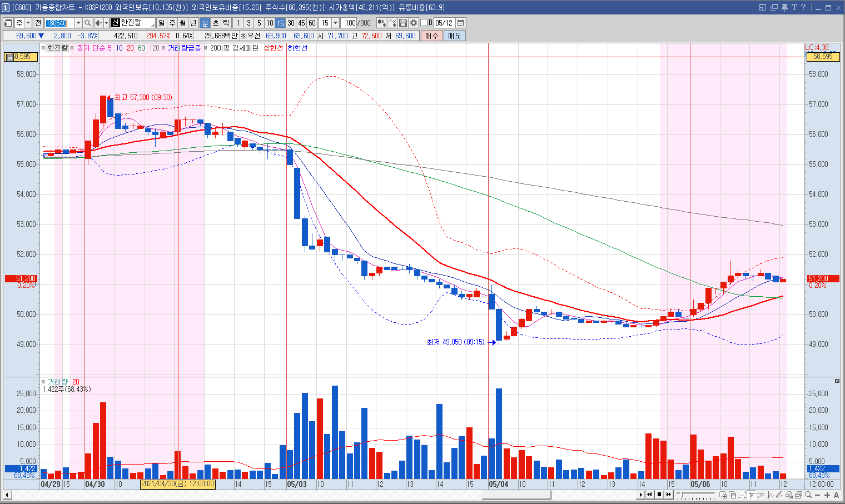The width and height of the screenshot is (845, 504).
Task: Click the zoom-in plus icon at bottom
Action: (827, 495)
